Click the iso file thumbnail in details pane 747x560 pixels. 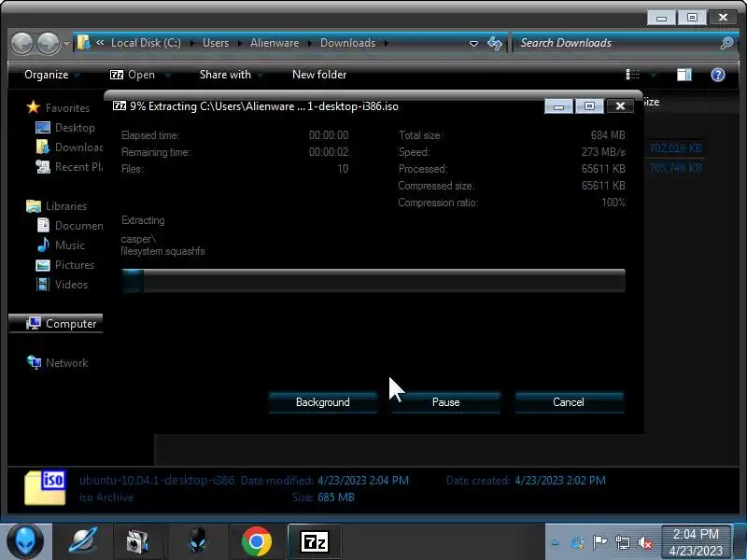[x=45, y=487]
